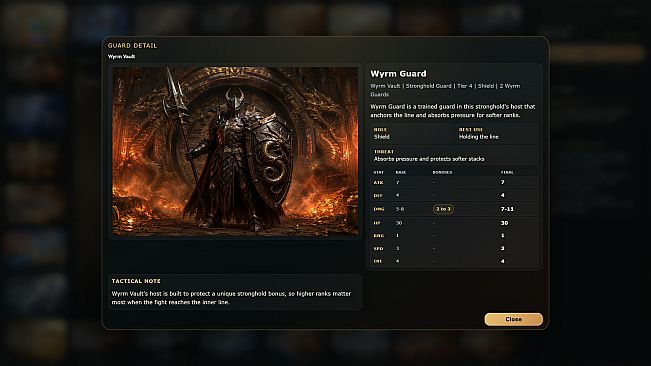The height and width of the screenshot is (366, 651).
Task: Click the 'FINAL' column header
Action: pos(507,172)
